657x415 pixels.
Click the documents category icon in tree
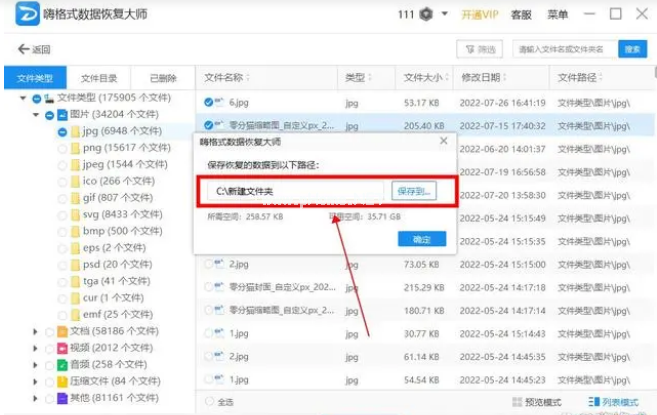coord(62,331)
